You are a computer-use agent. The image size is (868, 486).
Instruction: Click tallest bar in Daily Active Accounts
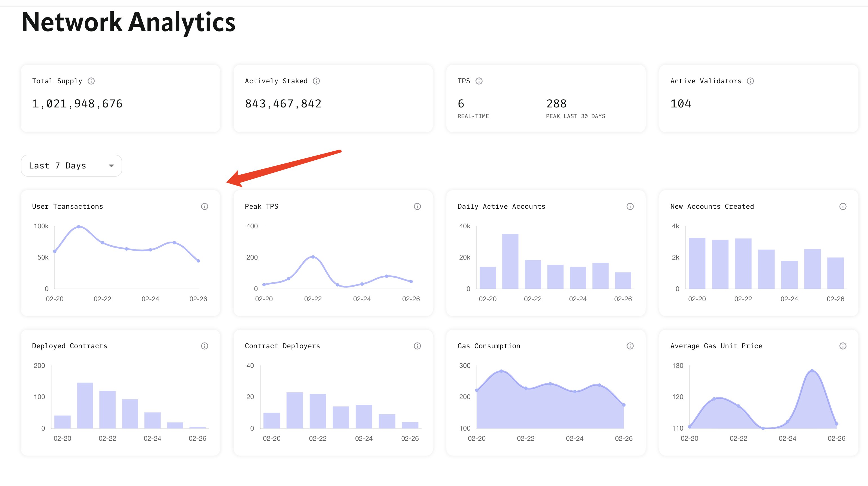(x=510, y=261)
